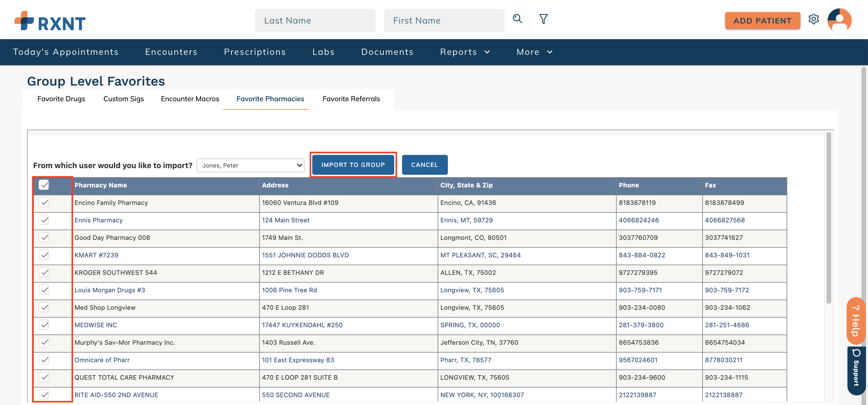The image size is (868, 405).
Task: Click into the Last Name search field
Action: pos(315,20)
